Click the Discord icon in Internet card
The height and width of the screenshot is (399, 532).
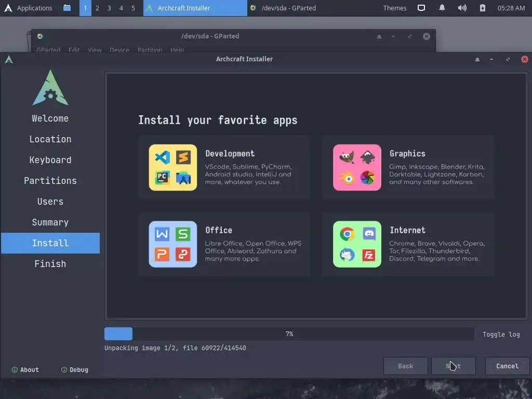[369, 234]
